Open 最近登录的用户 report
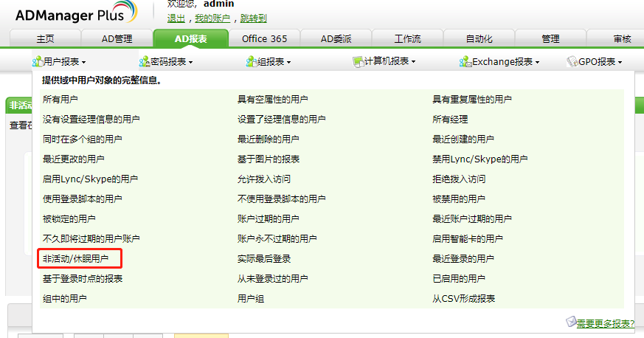The height and width of the screenshot is (338, 644). click(x=463, y=259)
